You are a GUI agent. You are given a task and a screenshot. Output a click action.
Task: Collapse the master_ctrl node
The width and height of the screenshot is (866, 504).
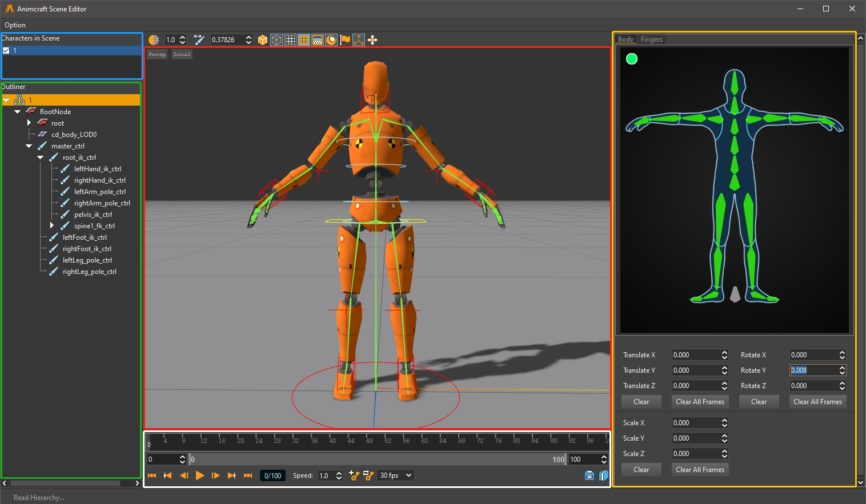pyautogui.click(x=29, y=146)
